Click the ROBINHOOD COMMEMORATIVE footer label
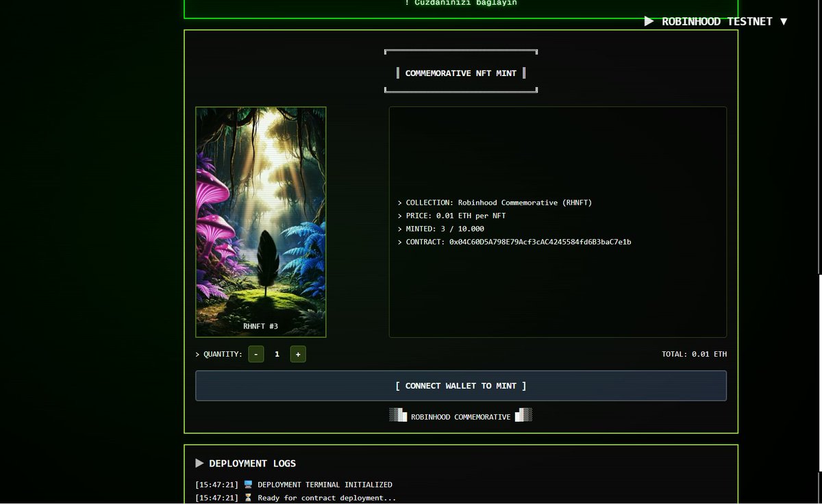This screenshot has width=822, height=504. click(x=461, y=416)
